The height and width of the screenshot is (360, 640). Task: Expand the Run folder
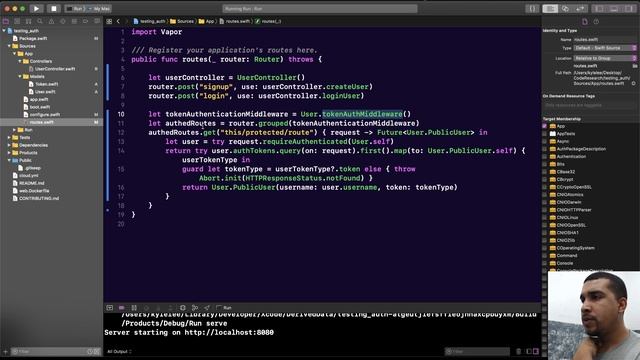coord(14,130)
